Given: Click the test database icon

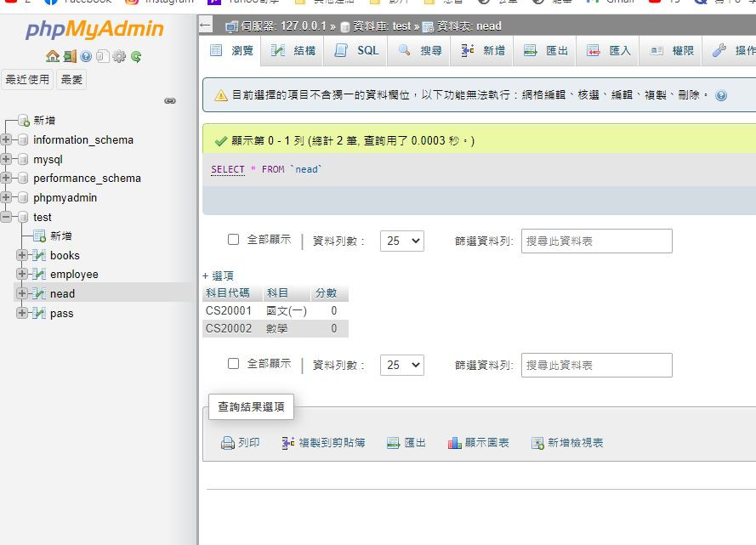Looking at the screenshot, I should pyautogui.click(x=23, y=217).
